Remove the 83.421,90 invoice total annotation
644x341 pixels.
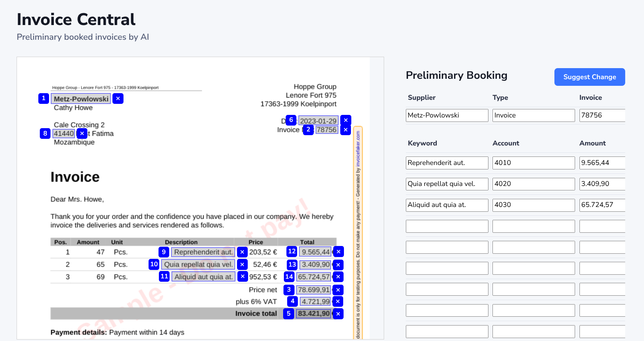[x=338, y=314]
